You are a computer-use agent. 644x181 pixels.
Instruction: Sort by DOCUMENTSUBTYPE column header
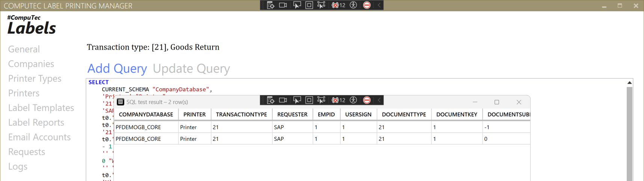coord(507,114)
